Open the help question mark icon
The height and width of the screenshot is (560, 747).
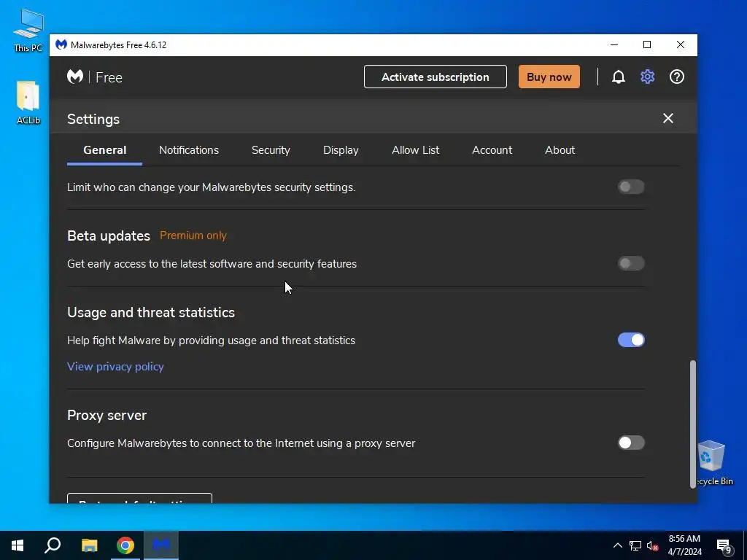[676, 77]
